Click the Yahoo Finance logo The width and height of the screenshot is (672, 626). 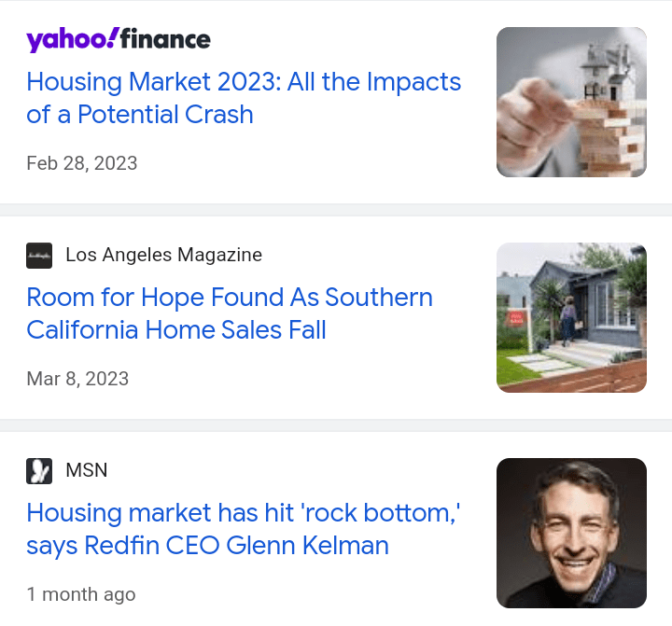(x=119, y=39)
